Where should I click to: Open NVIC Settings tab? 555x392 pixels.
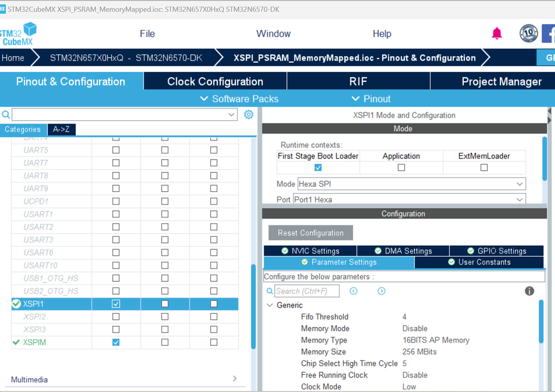tap(310, 251)
